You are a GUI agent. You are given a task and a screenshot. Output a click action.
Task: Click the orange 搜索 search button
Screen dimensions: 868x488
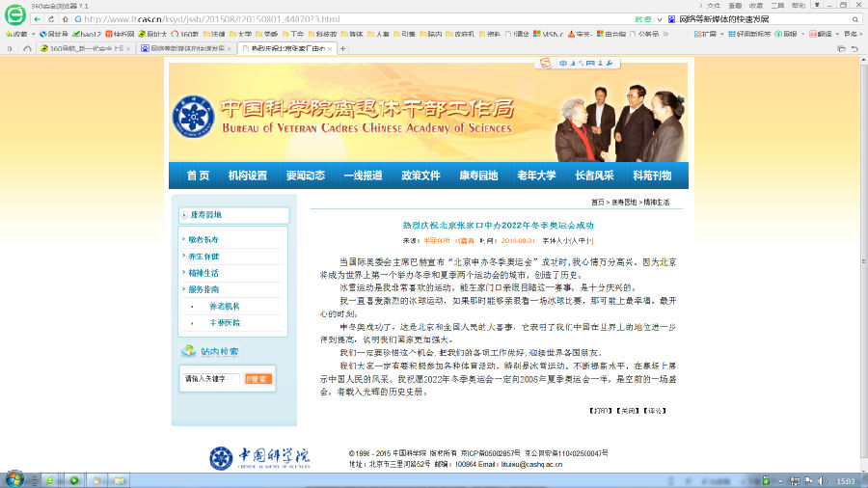pos(258,379)
